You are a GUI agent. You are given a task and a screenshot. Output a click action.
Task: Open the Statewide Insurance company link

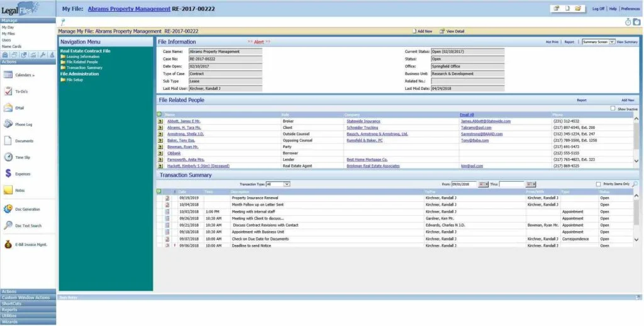click(364, 121)
